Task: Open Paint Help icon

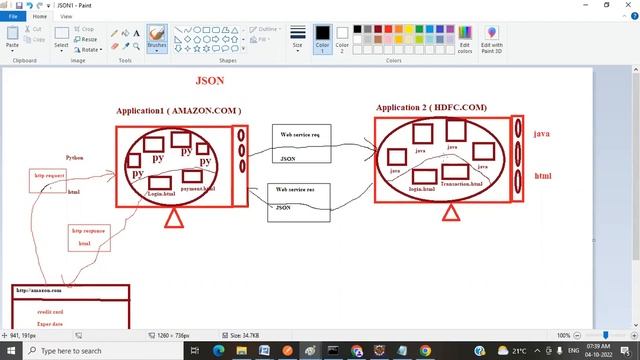Action: point(635,16)
